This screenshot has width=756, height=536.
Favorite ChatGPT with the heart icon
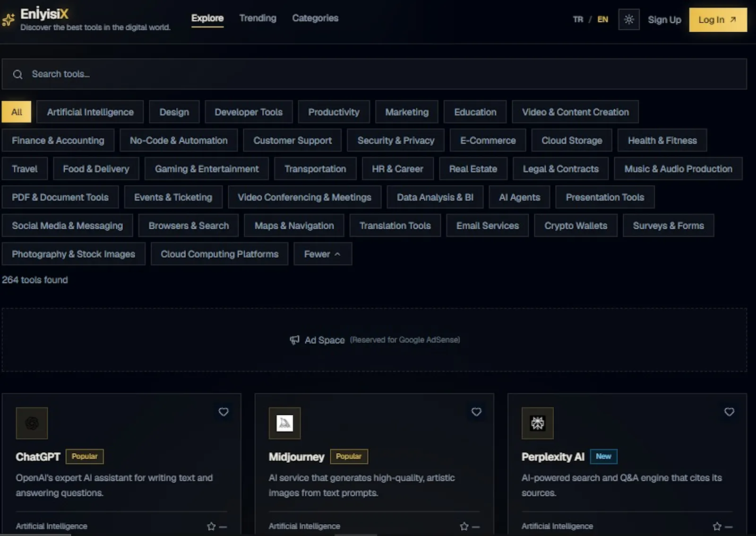point(223,412)
